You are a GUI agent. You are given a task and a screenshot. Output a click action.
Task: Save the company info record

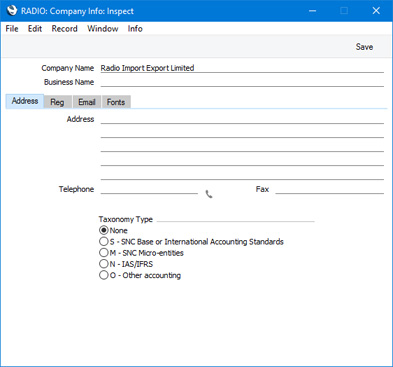click(364, 47)
